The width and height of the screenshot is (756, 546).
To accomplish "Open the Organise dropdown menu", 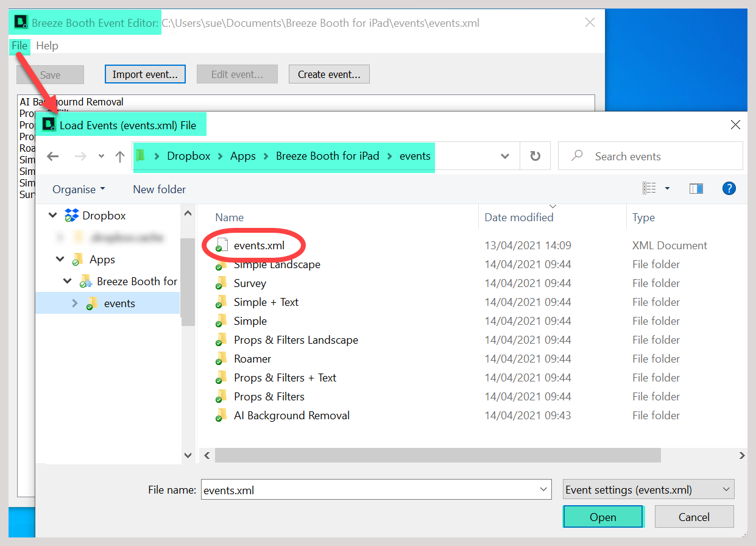I will click(79, 190).
